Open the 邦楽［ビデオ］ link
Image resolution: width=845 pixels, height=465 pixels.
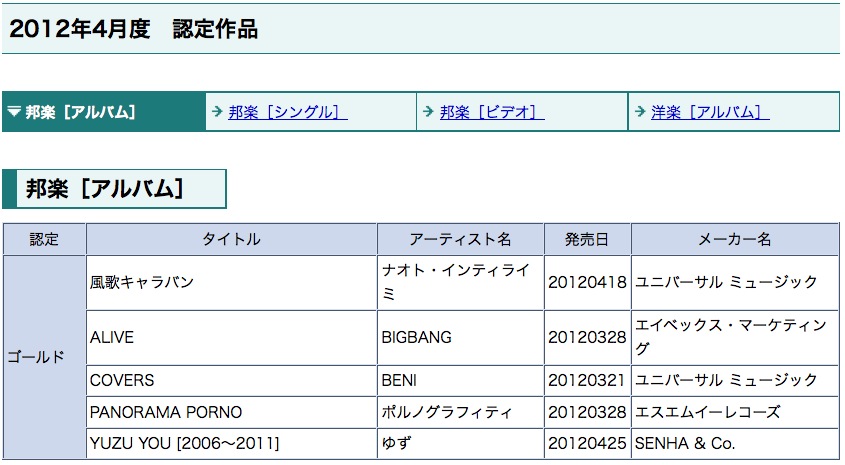click(492, 112)
